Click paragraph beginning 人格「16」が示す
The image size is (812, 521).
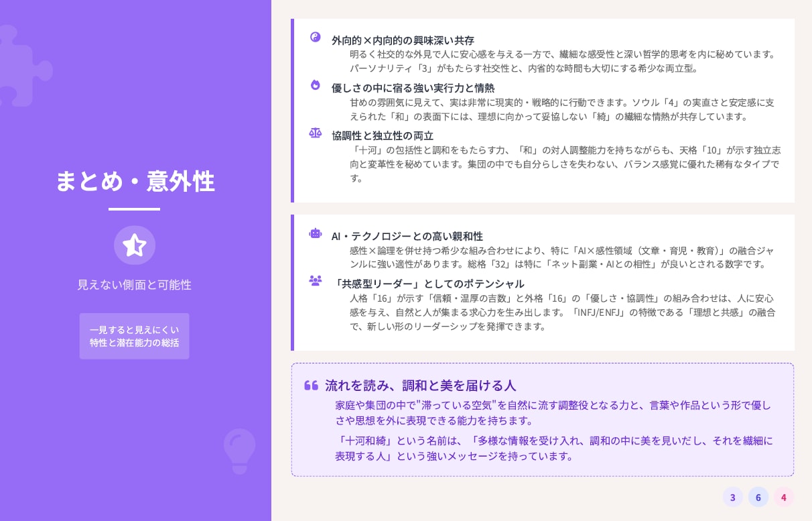pos(563,312)
